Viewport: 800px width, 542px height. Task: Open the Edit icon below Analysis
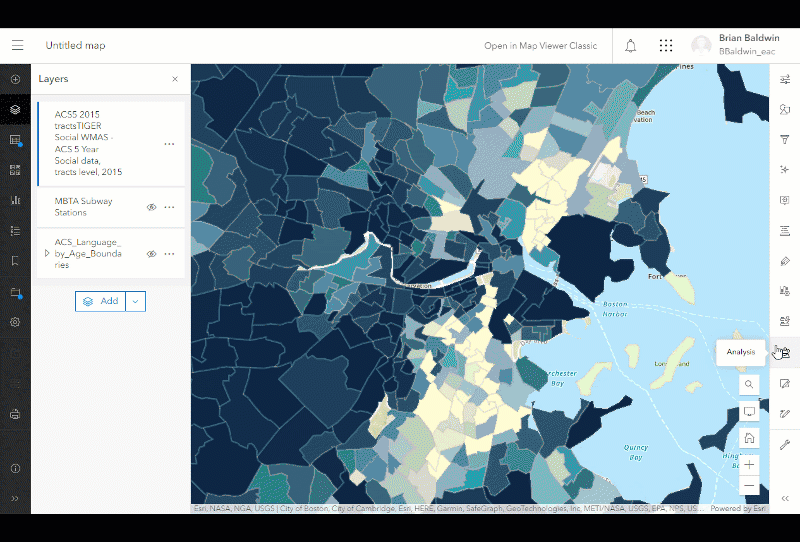785,384
